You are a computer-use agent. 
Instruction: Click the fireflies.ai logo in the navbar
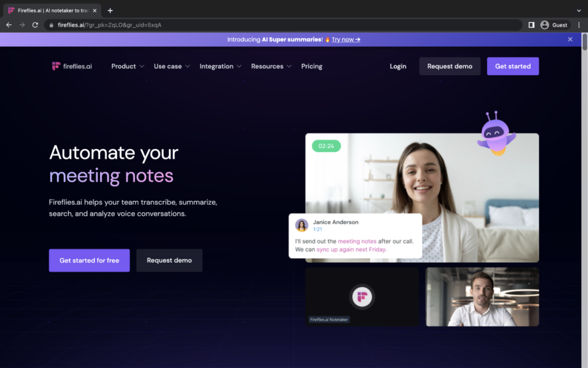[71, 66]
